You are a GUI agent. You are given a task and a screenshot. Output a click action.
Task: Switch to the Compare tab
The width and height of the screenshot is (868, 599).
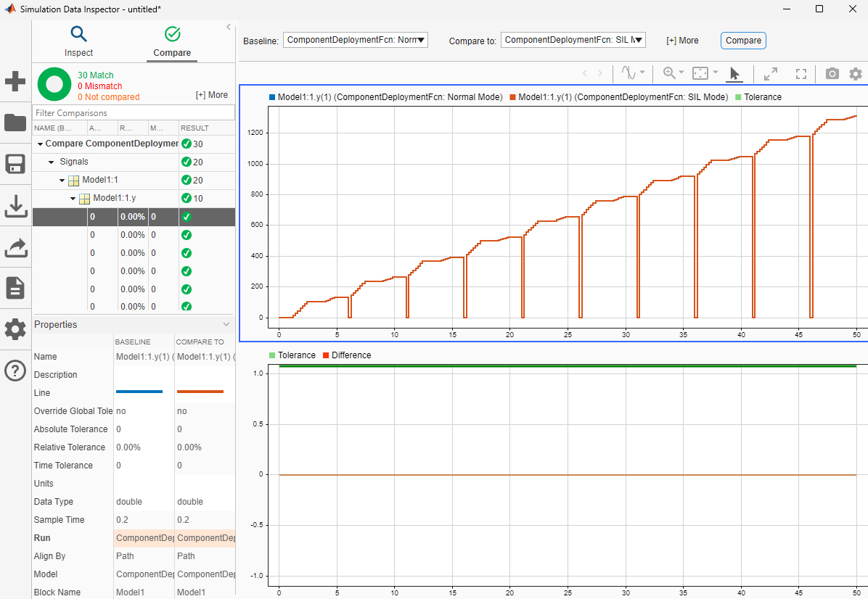(172, 41)
